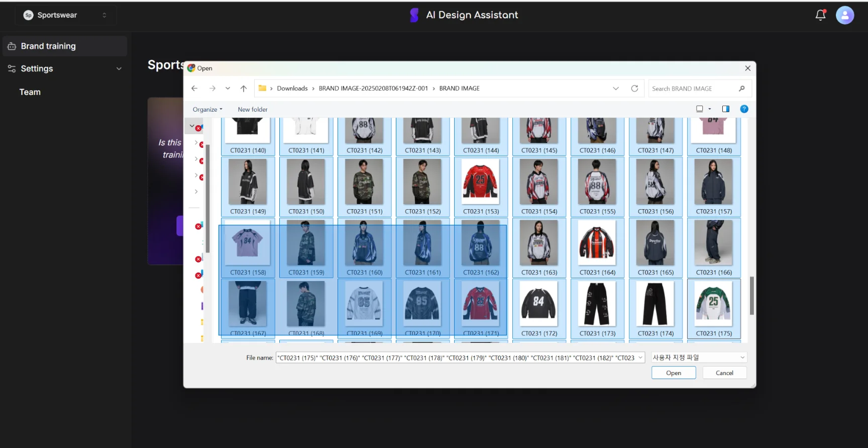Click Downloads breadcrumb segment
The width and height of the screenshot is (868, 448).
click(292, 88)
